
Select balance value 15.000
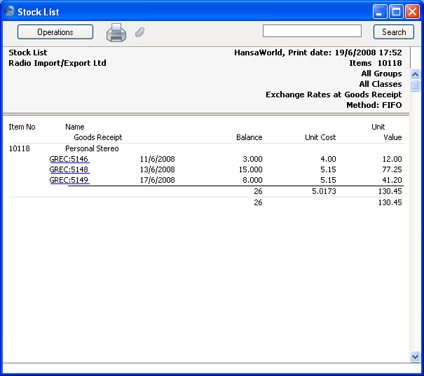(x=250, y=170)
